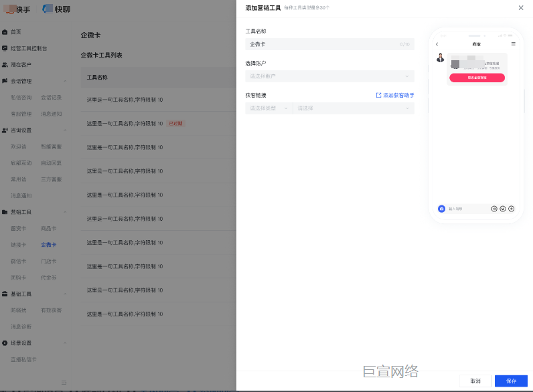Collapse the 营销工具 section chevron
The width and height of the screenshot is (533, 392).
coord(65,212)
